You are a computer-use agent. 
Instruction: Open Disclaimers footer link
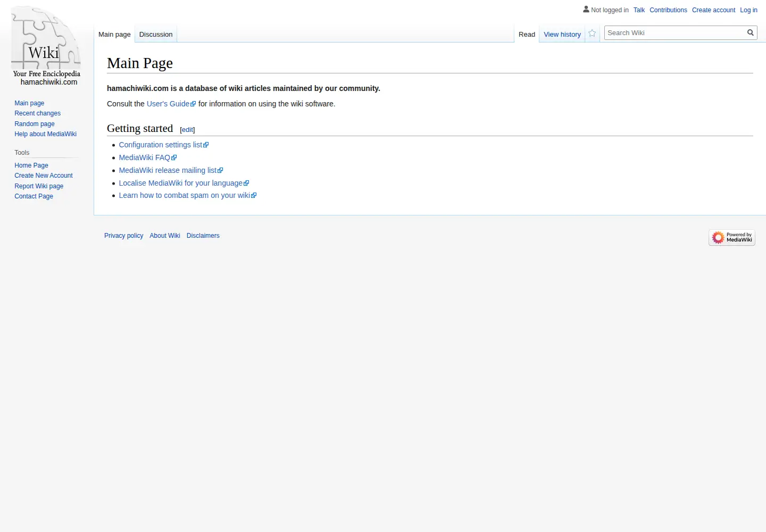pos(203,236)
